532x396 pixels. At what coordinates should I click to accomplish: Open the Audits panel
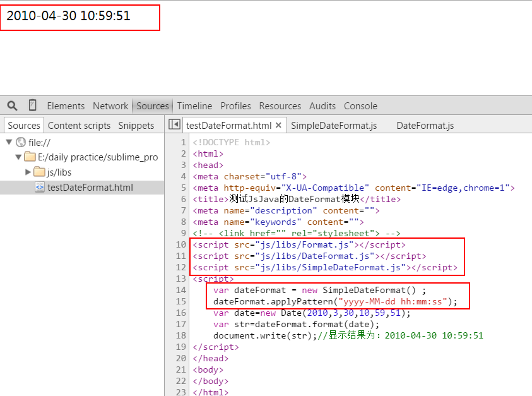tap(322, 106)
